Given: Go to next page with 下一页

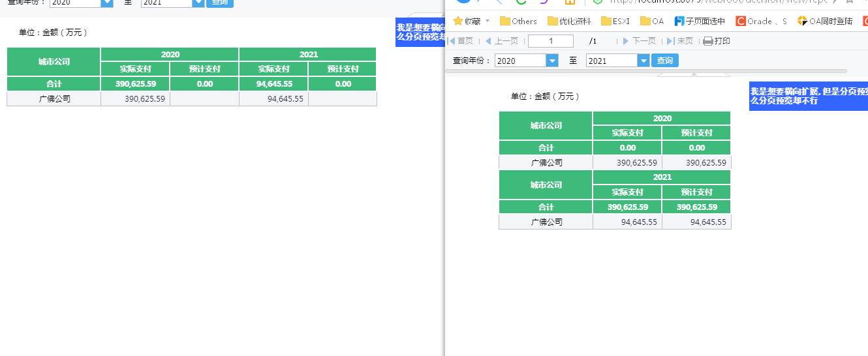Looking at the screenshot, I should pyautogui.click(x=639, y=41).
